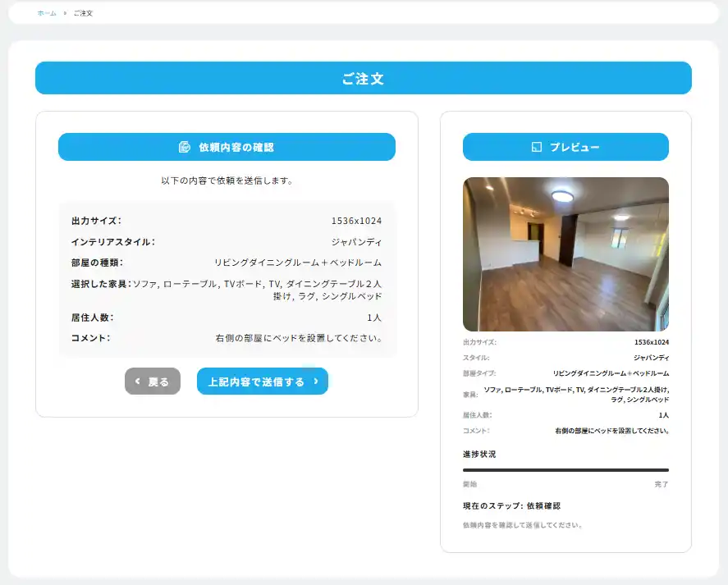Click the selected furniture list in the confirmation panel

click(x=257, y=290)
